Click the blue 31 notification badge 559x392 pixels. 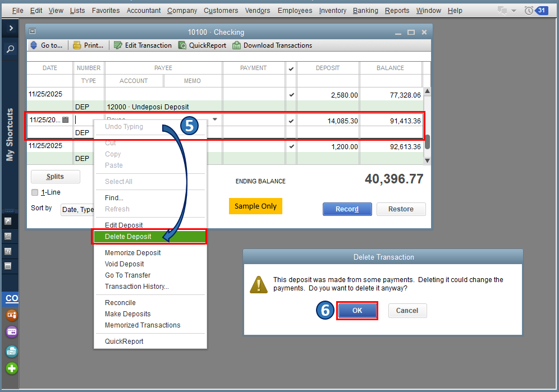coord(541,10)
